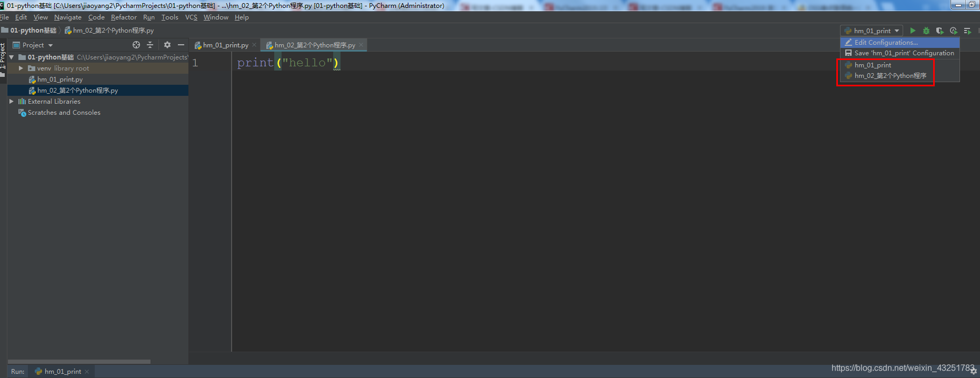The image size is (980, 378).
Task: Open the Edit menu
Action: pos(21,17)
